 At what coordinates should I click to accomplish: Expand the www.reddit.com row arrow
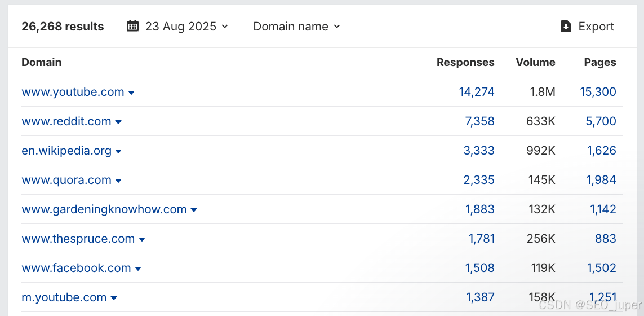coord(118,122)
